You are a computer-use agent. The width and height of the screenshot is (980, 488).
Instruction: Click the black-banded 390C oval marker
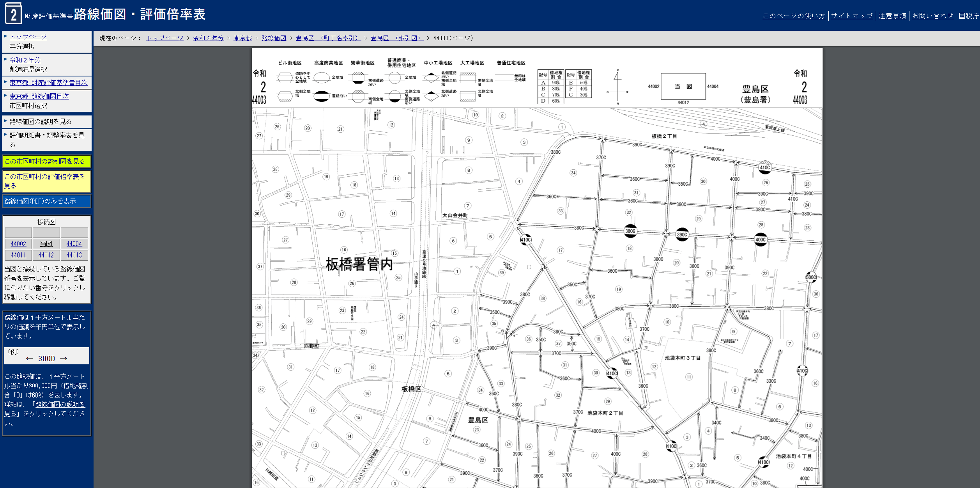click(682, 234)
